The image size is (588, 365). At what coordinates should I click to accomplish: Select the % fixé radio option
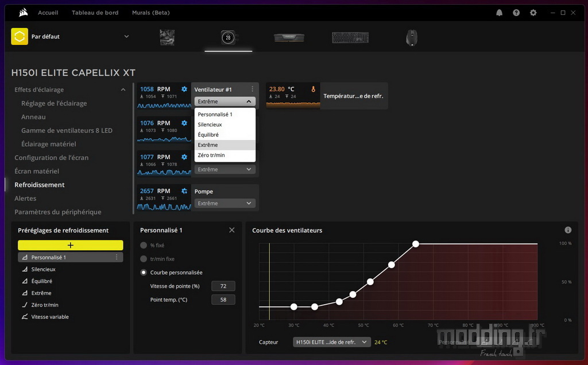[143, 245]
